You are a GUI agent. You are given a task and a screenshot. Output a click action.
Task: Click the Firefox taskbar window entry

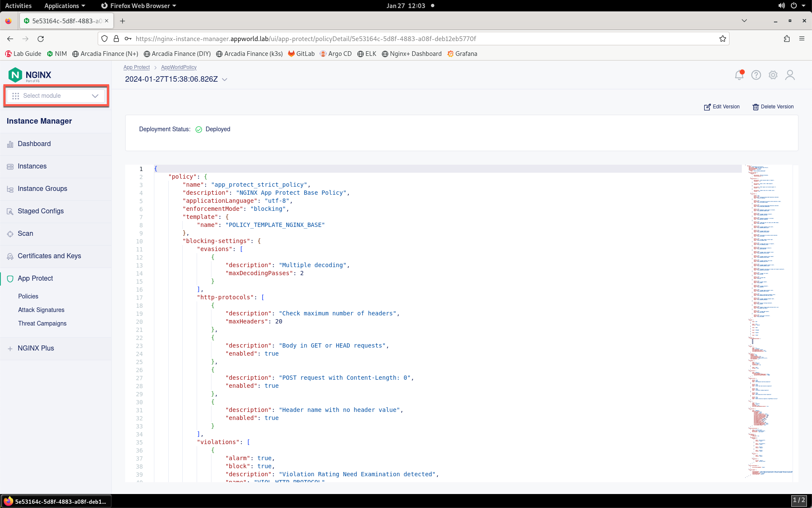[x=56, y=501]
